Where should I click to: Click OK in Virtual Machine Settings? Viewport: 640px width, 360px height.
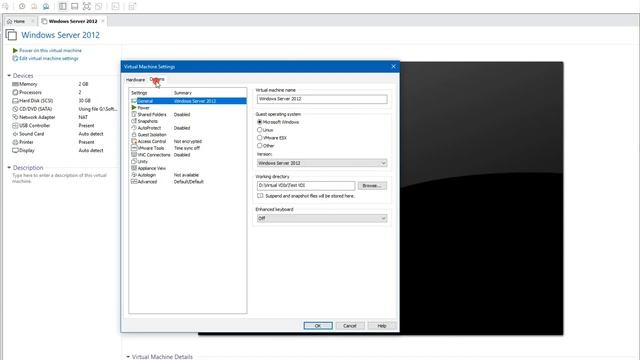pyautogui.click(x=318, y=326)
